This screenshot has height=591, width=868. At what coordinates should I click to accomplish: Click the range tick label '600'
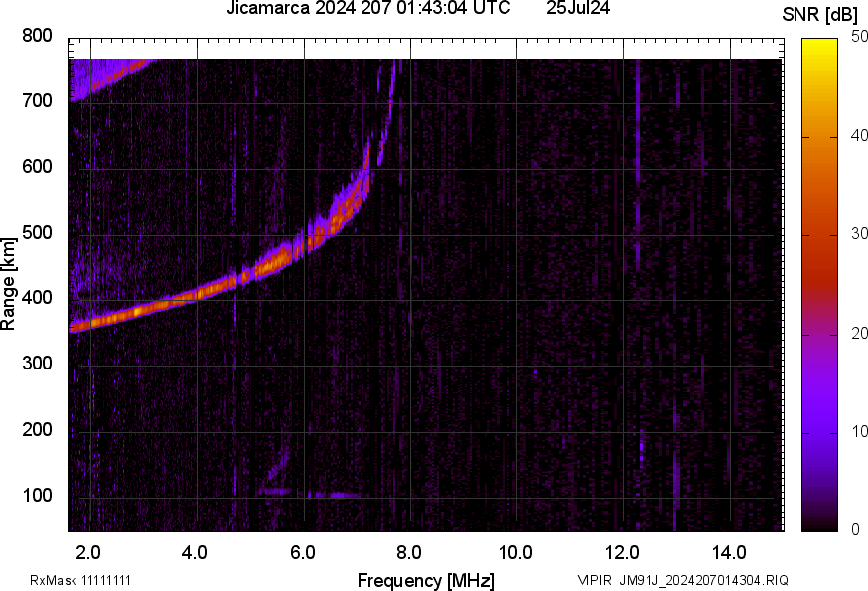pos(37,167)
